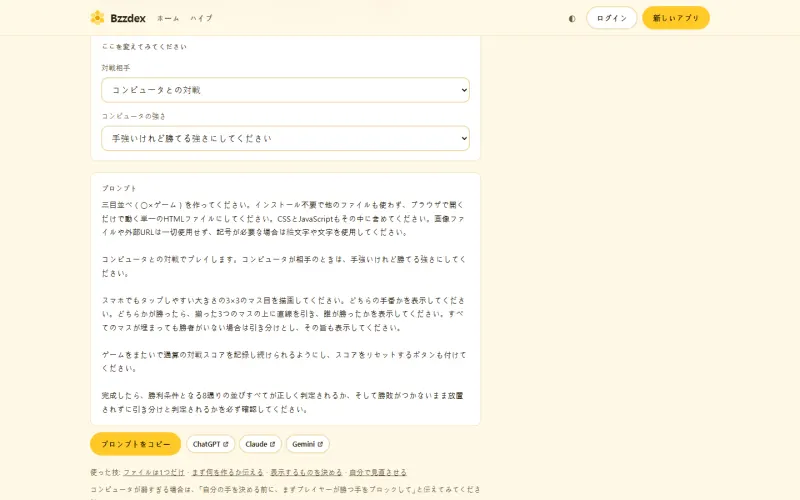Open the 自分で見直させる technique link
The width and height of the screenshot is (800, 500).
(x=378, y=472)
